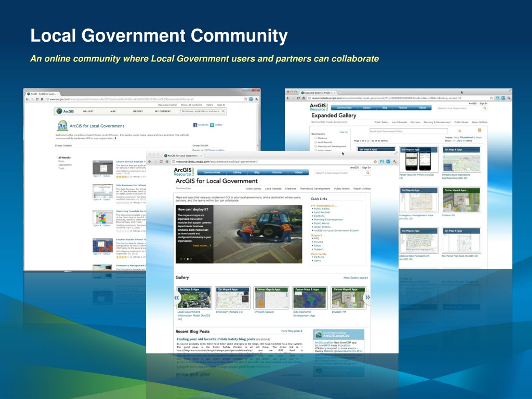Open Parcel Value for iPhone thumbnail

coord(419,159)
